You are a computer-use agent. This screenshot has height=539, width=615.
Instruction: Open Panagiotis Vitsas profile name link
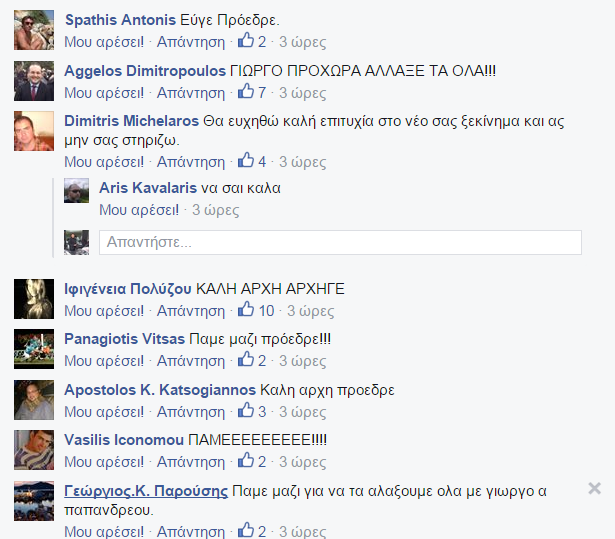[x=124, y=339]
